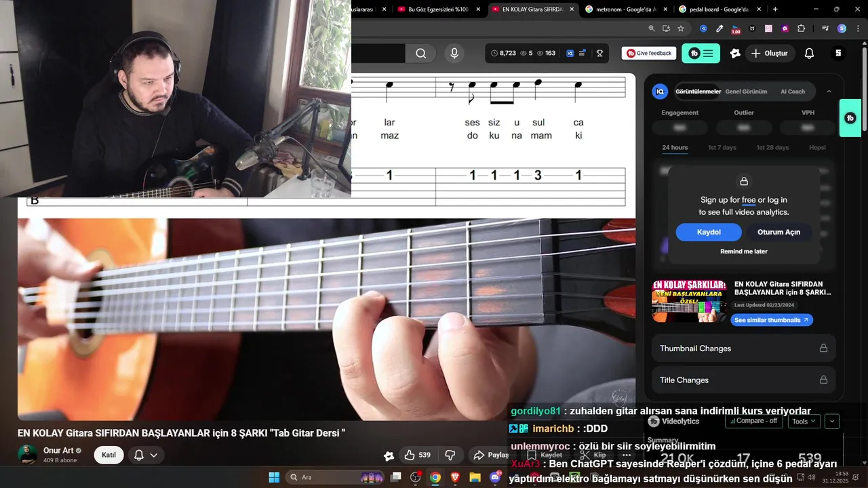Viewport: 868px width, 488px height.
Task: Open Brave browser from taskbar
Action: tap(455, 477)
